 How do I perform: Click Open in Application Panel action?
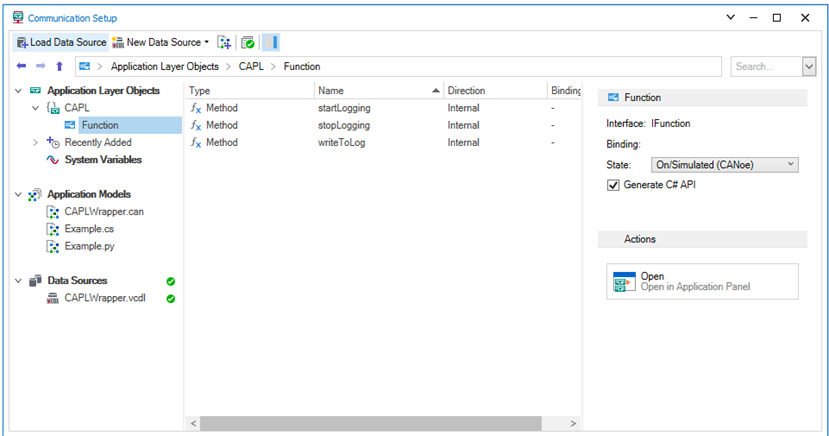(x=702, y=282)
